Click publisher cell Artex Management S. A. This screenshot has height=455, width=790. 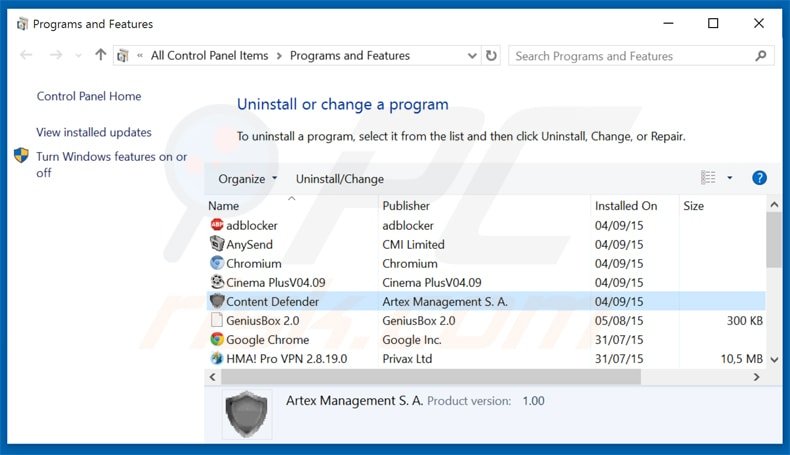445,301
